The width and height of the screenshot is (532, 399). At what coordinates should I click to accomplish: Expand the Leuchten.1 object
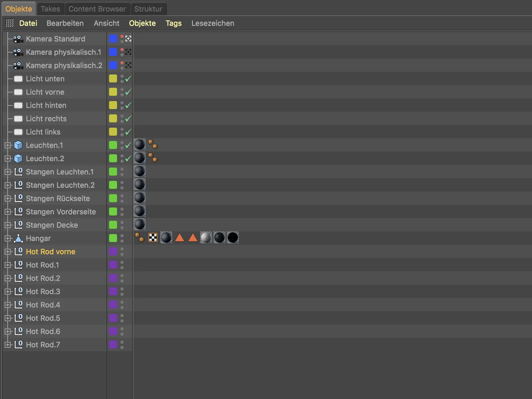8,145
